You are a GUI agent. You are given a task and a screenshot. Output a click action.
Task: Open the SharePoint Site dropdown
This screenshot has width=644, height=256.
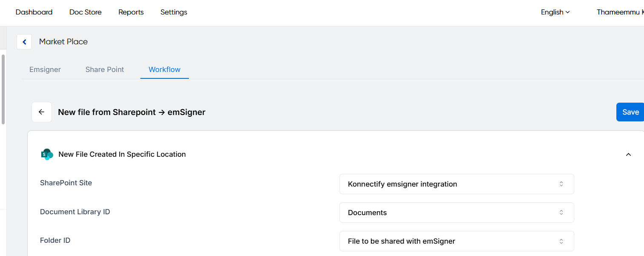coord(456,184)
